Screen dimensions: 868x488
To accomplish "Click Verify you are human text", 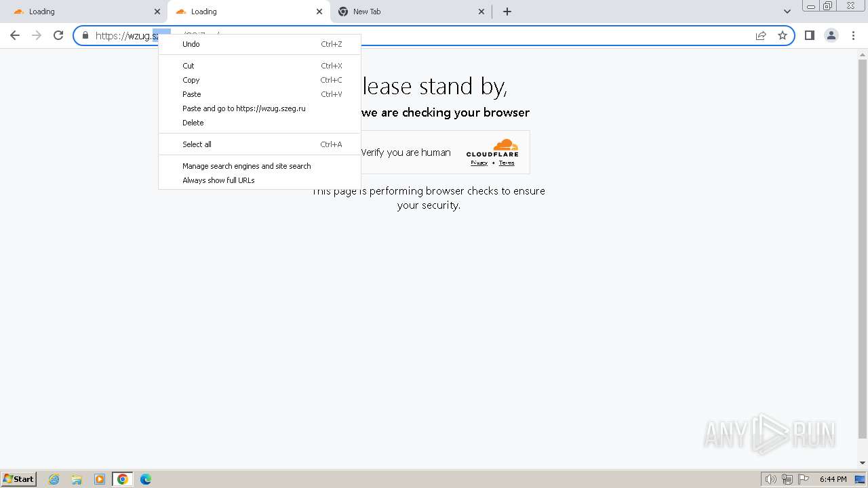I will click(x=406, y=152).
